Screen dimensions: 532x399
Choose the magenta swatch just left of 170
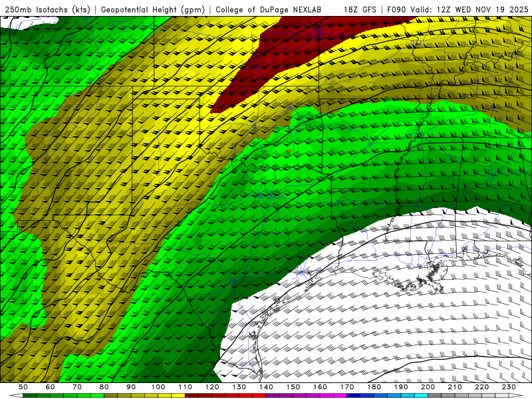pos(340,396)
